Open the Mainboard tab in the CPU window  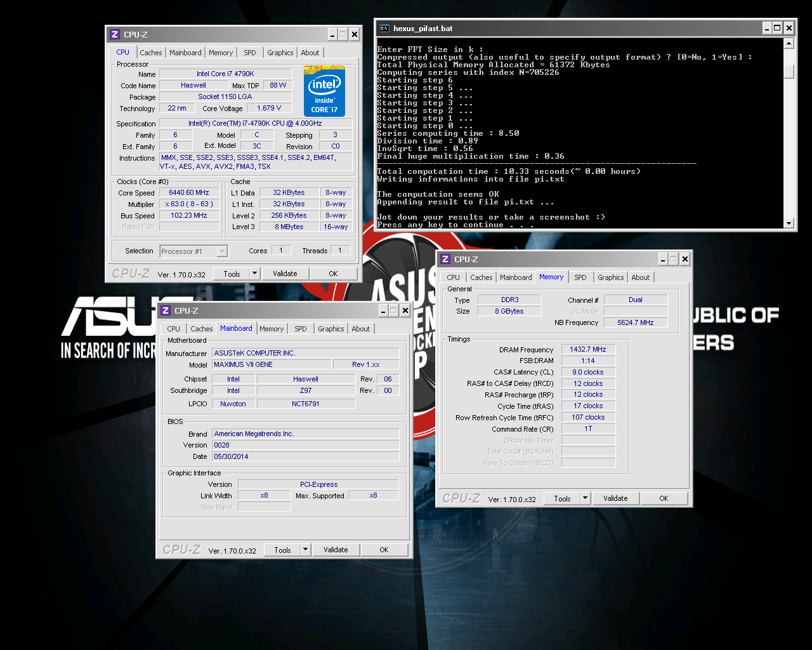[x=185, y=53]
